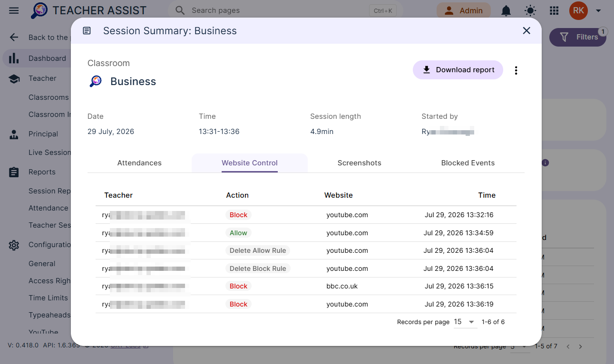The image size is (614, 364).
Task: Toggle the light/dark theme sun icon
Action: 530,10
